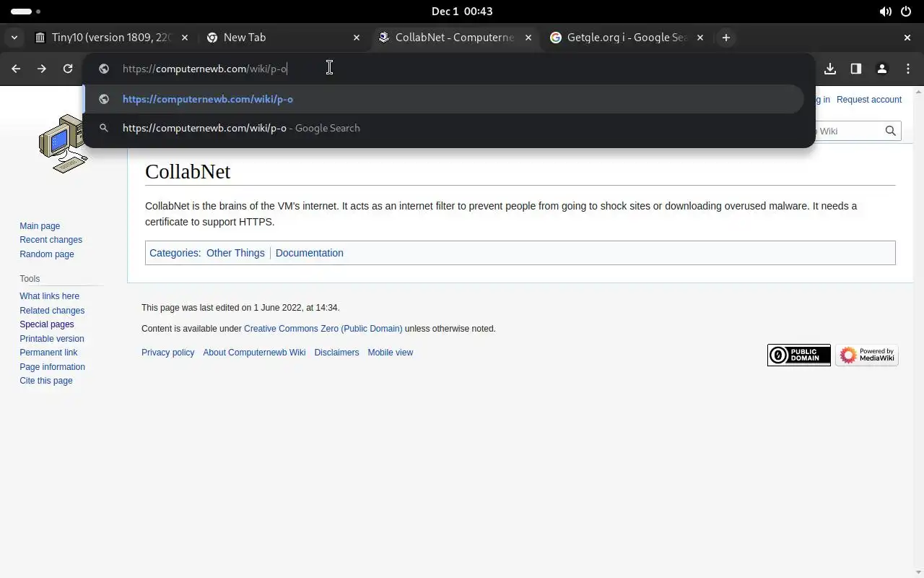This screenshot has height=578, width=924.
Task: Open Creative Commons Zero license link
Action: (x=323, y=329)
